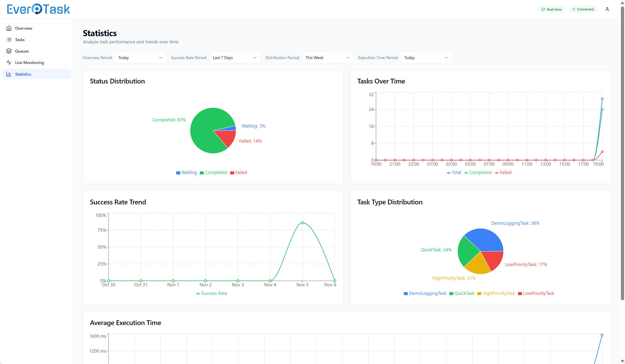Open the user profile icon
The height and width of the screenshot is (364, 625).
(607, 9)
